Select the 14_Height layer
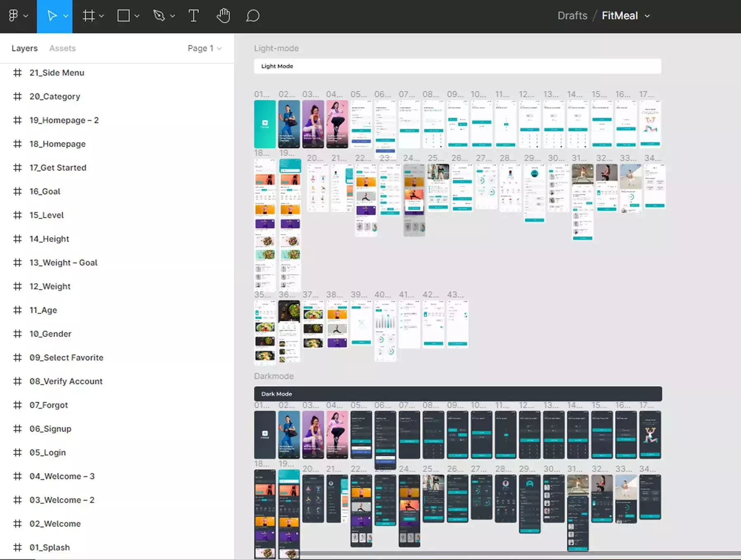Screen dimensions: 741x560 pyautogui.click(x=117, y=239)
